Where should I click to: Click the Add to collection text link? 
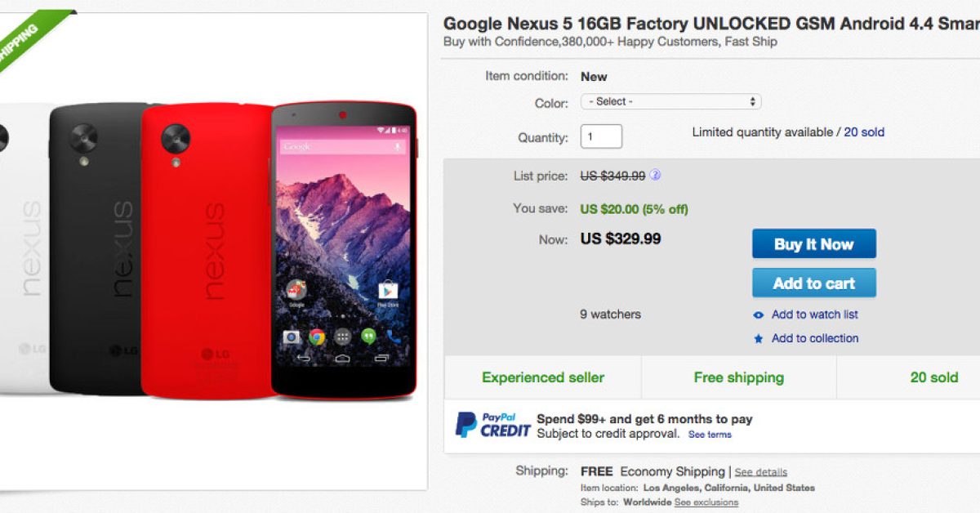[x=815, y=338]
